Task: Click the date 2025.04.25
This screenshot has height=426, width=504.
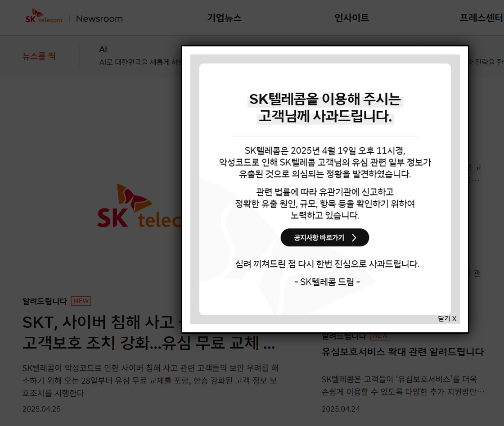Action: coord(41,409)
